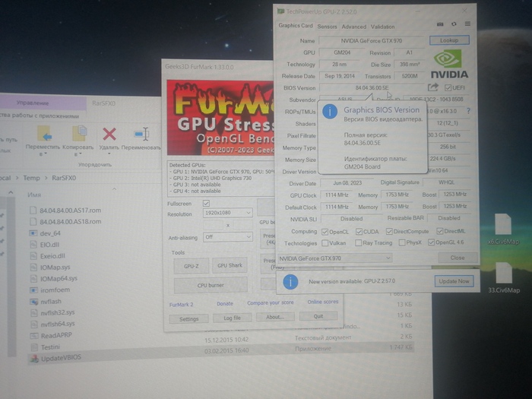532x399 pixels.
Task: Click the NVIDIA logo in GPU-Z
Action: tap(449, 64)
